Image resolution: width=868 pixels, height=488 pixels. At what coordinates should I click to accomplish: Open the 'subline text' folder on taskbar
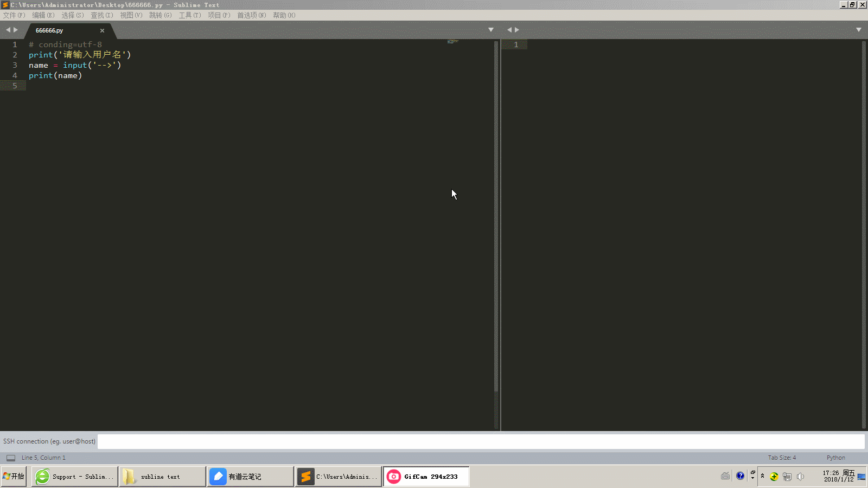pos(162,477)
